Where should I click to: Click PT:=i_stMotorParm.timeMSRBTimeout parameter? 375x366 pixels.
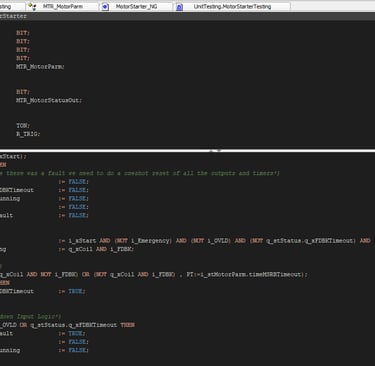[x=246, y=275]
